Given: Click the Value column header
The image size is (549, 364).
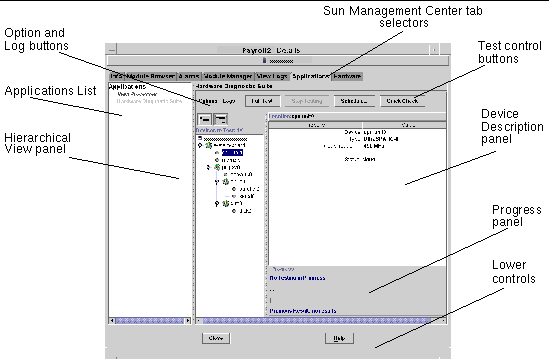Looking at the screenshot, I should pyautogui.click(x=404, y=125).
